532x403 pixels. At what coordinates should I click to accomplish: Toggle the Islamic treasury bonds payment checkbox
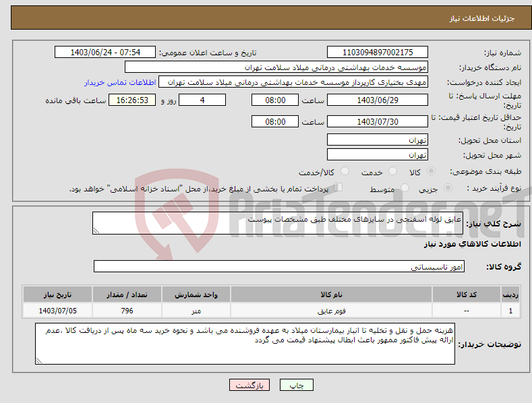point(338,187)
